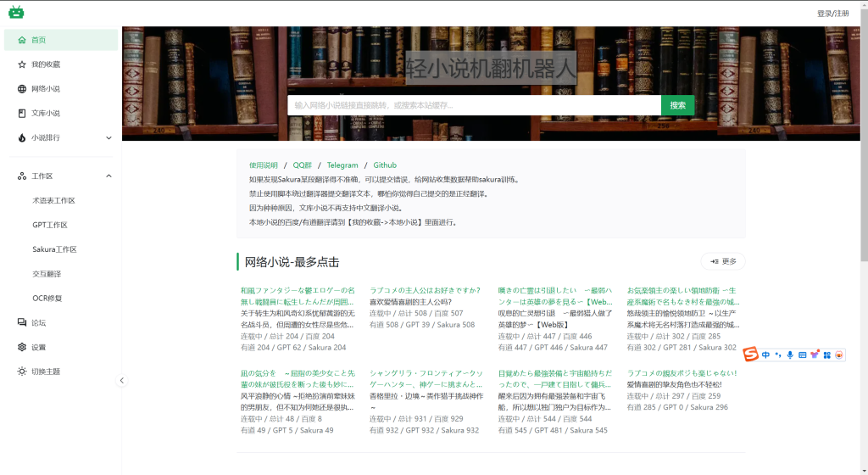
Task: Click the star icon for 我的收藏
Action: [21, 64]
